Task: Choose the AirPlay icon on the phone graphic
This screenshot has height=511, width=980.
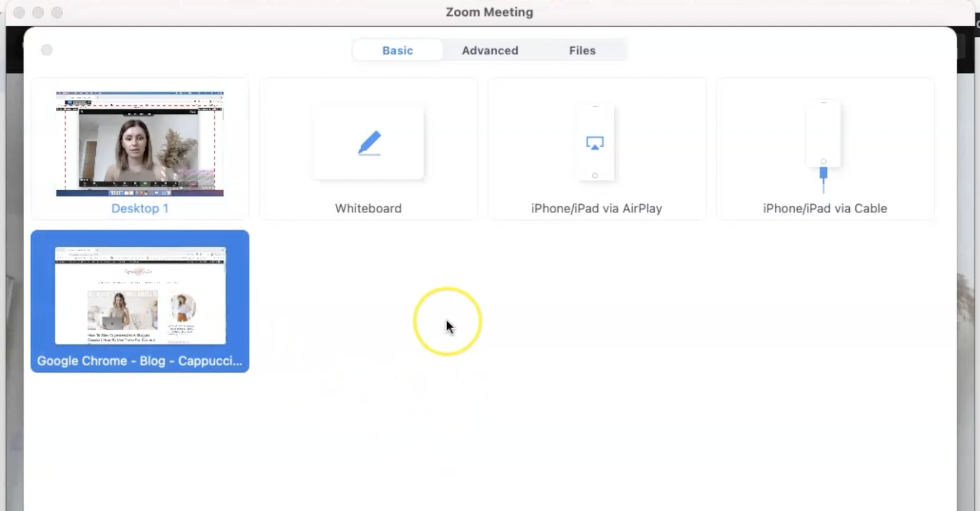Action: [595, 143]
